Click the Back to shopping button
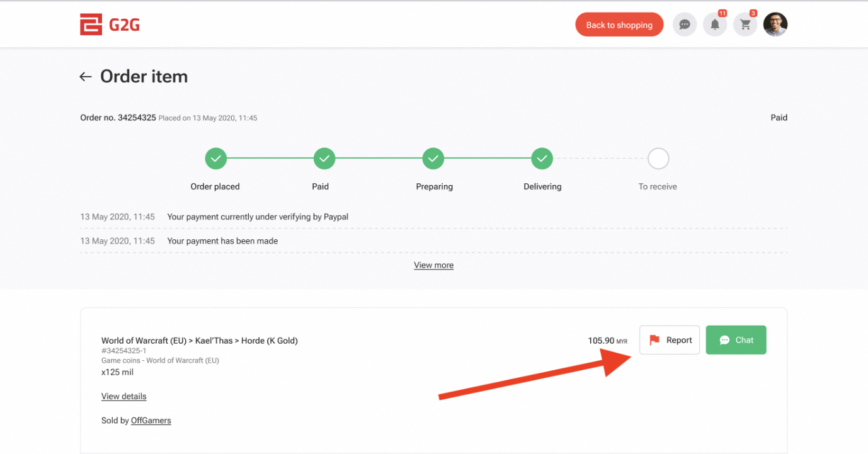 click(619, 25)
